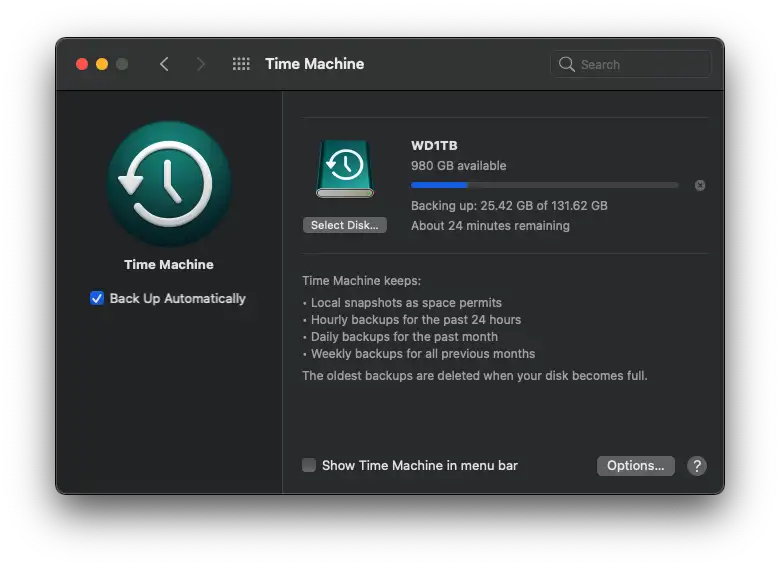Click 'Daily backups for the past month'

click(404, 337)
